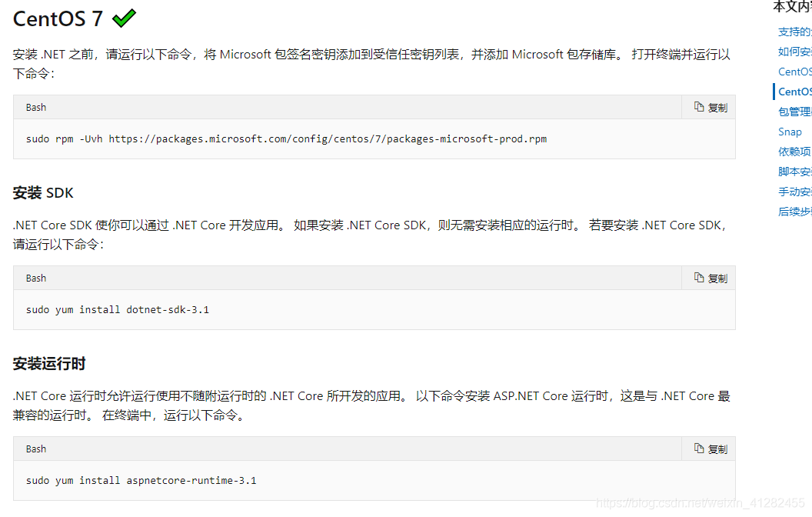Click the copy icon above the aspnetcore-runtime command
Image resolution: width=812 pixels, height=517 pixels.
(699, 448)
